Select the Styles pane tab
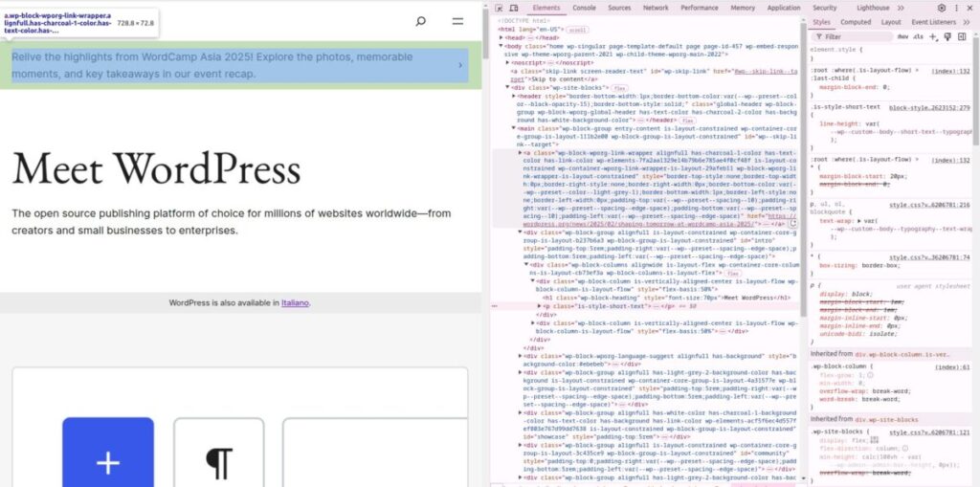 [821, 22]
